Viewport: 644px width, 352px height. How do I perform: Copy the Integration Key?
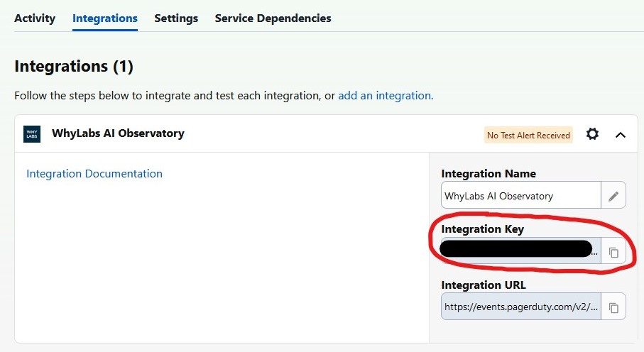613,252
